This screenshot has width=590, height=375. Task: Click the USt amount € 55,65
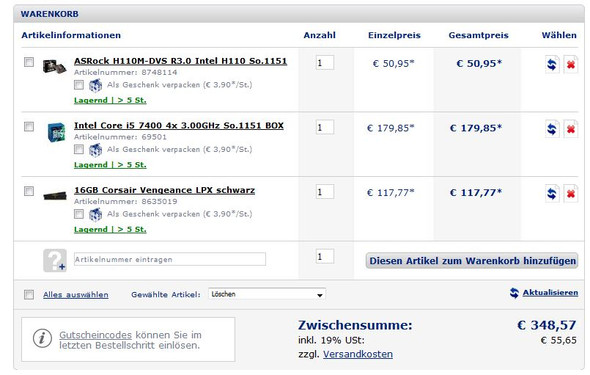point(558,341)
